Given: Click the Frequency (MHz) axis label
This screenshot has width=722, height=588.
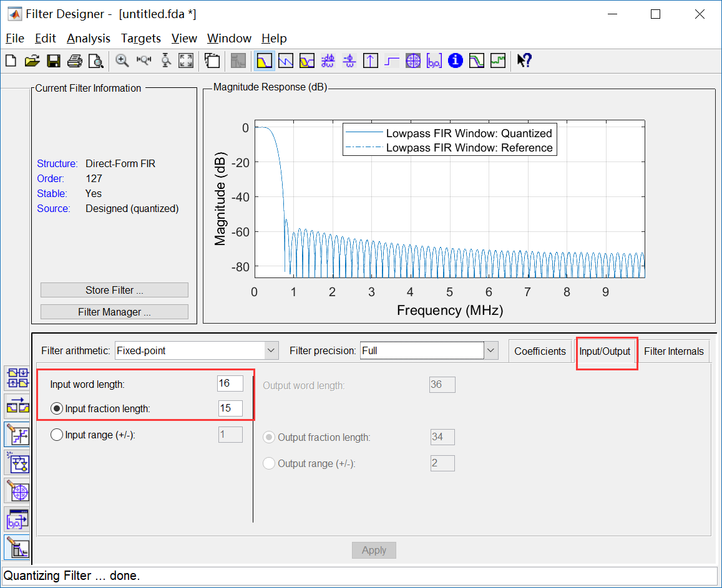Looking at the screenshot, I should coord(450,311).
